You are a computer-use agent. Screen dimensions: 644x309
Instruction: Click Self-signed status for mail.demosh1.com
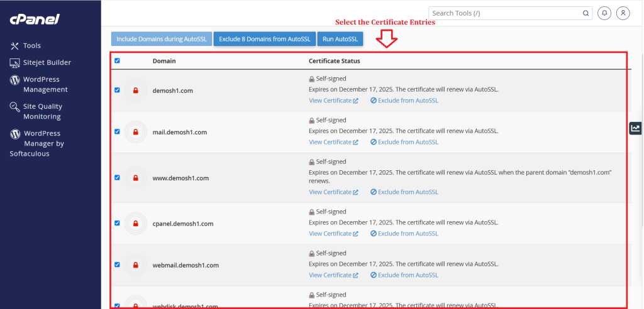point(327,120)
